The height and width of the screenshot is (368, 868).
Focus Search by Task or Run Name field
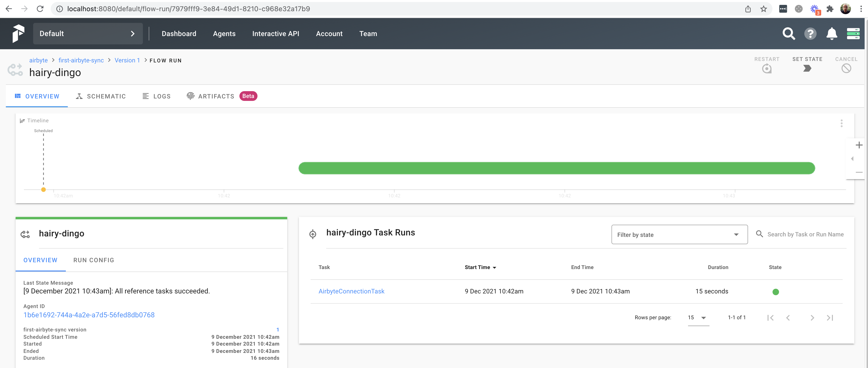pos(805,234)
